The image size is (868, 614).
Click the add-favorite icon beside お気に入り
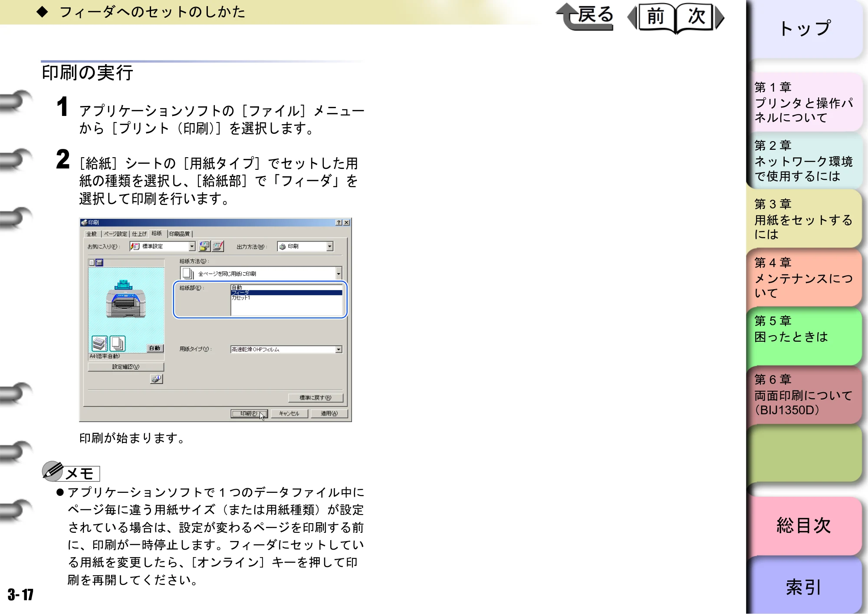[x=204, y=246]
